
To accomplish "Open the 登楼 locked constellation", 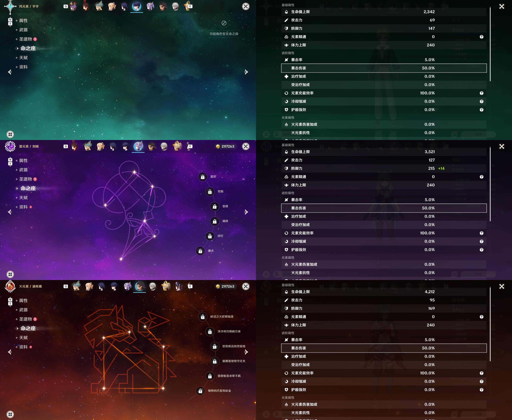I will [x=215, y=206].
